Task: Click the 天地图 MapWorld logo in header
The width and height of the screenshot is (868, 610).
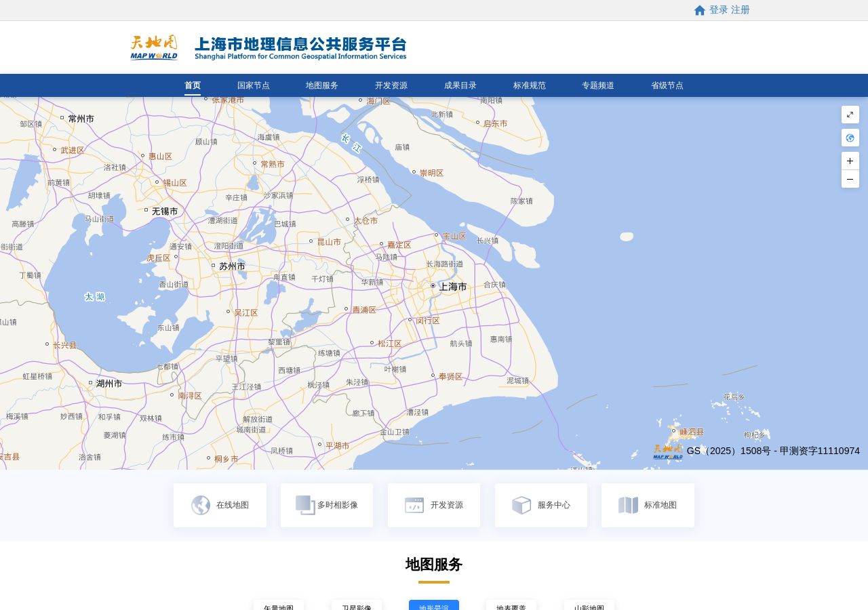Action: [154, 47]
